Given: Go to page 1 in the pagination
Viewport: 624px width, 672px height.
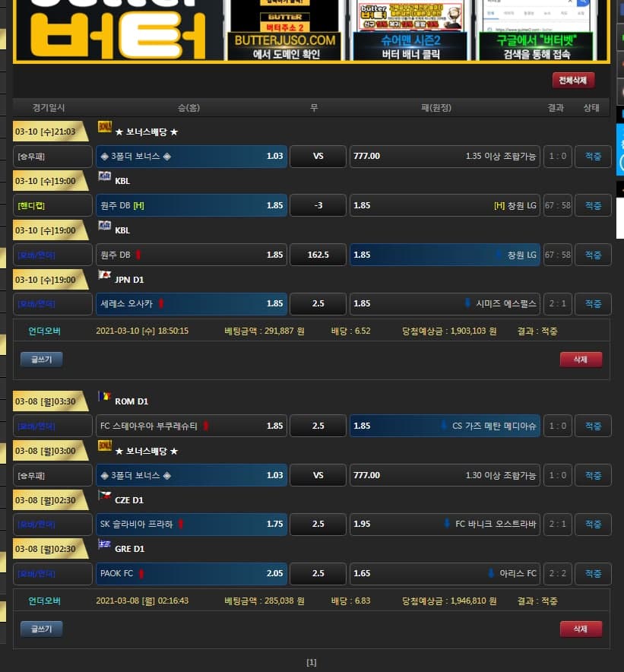Looking at the screenshot, I should (x=312, y=662).
